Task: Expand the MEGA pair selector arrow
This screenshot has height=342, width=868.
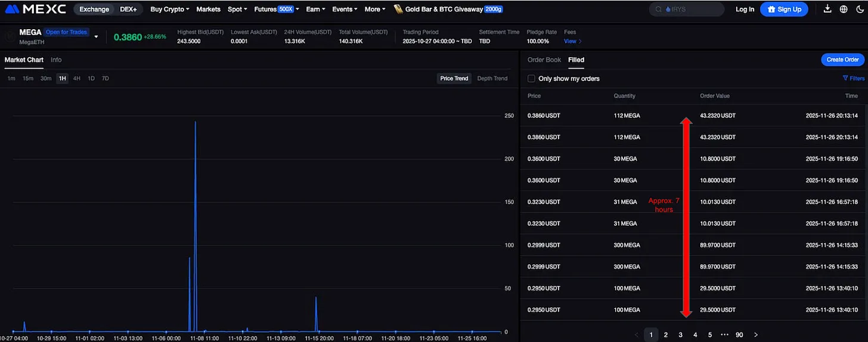Action: 97,36
